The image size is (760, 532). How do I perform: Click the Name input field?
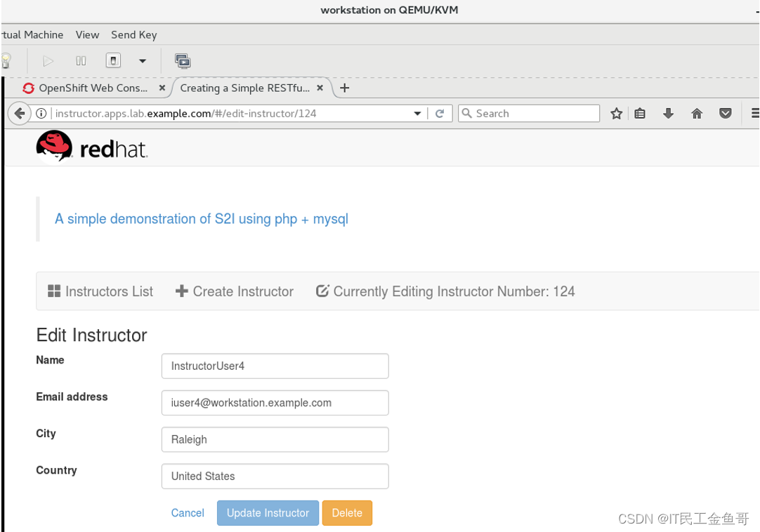(x=275, y=366)
